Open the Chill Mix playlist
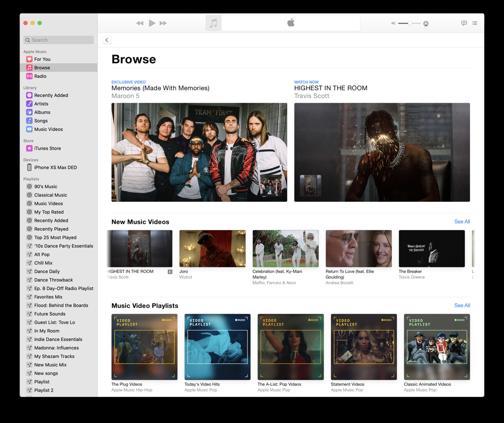504x423 pixels. pyautogui.click(x=58, y=263)
